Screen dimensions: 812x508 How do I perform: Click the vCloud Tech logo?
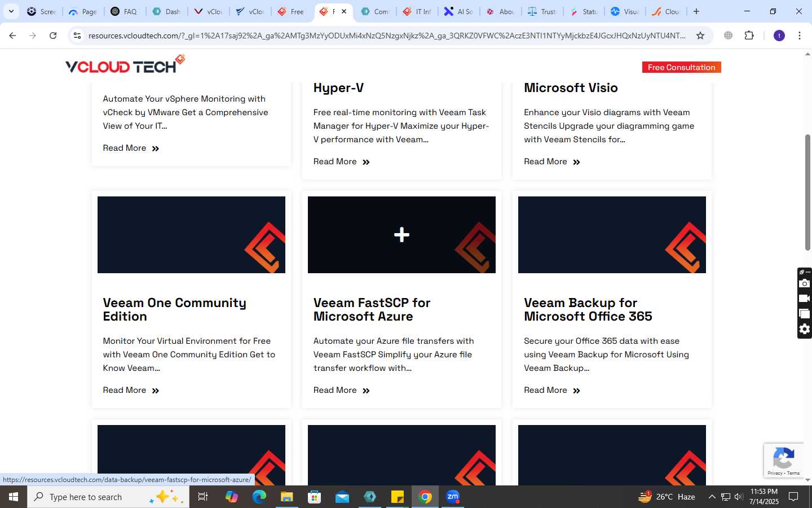pos(125,65)
